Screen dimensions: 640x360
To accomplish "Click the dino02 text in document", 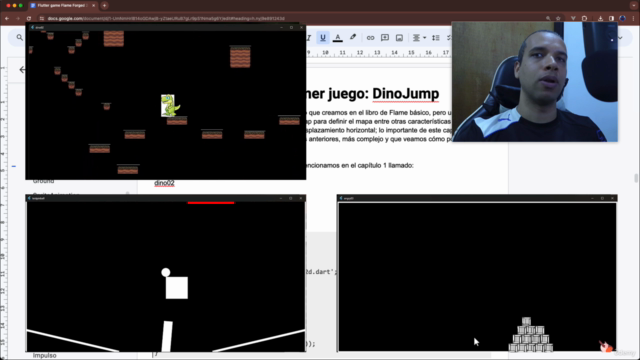I will point(164,183).
